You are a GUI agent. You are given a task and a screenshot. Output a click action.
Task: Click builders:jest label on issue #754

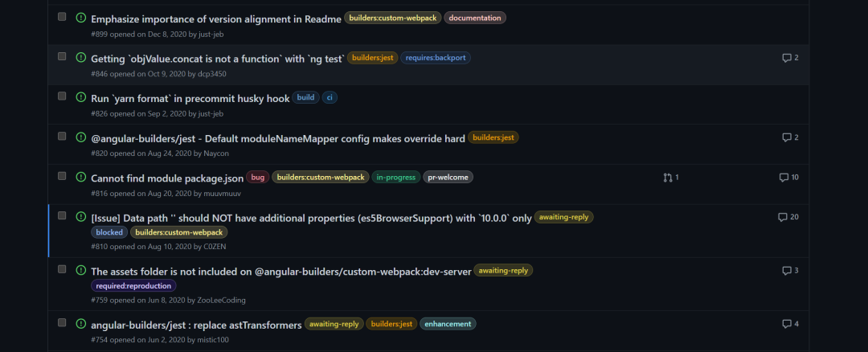(x=391, y=324)
